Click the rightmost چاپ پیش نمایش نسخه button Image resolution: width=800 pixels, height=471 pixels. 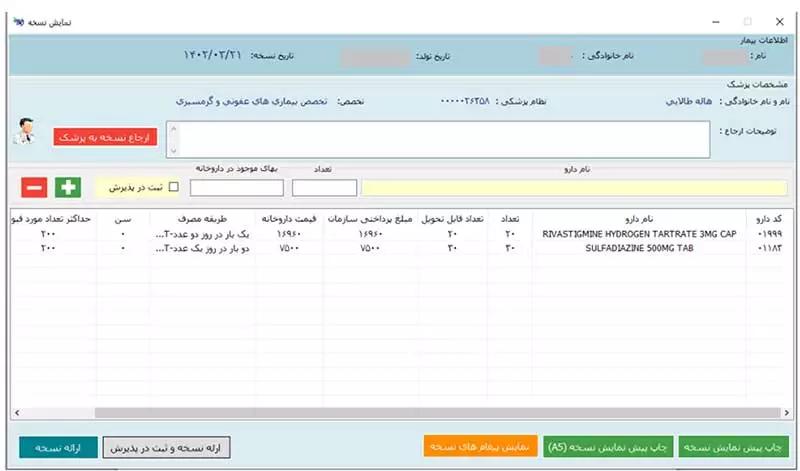point(733,447)
